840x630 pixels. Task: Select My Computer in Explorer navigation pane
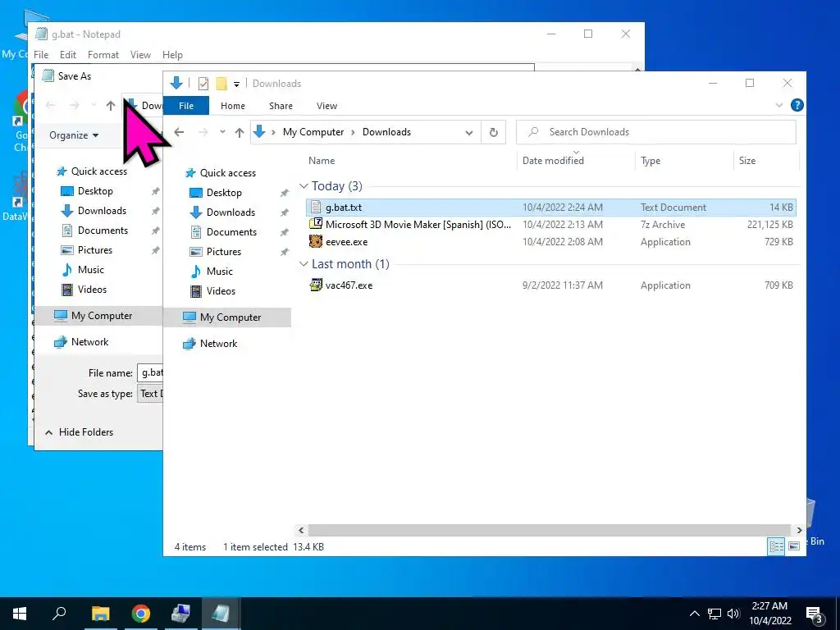227,317
